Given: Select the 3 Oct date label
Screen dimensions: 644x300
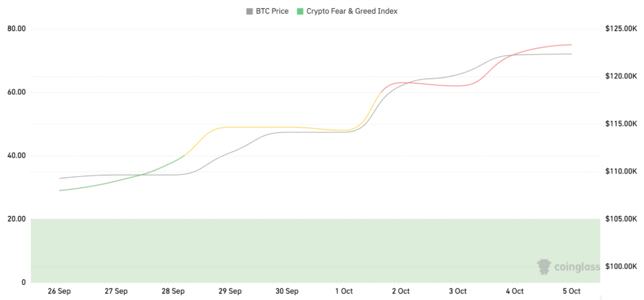Looking at the screenshot, I should (458, 291).
